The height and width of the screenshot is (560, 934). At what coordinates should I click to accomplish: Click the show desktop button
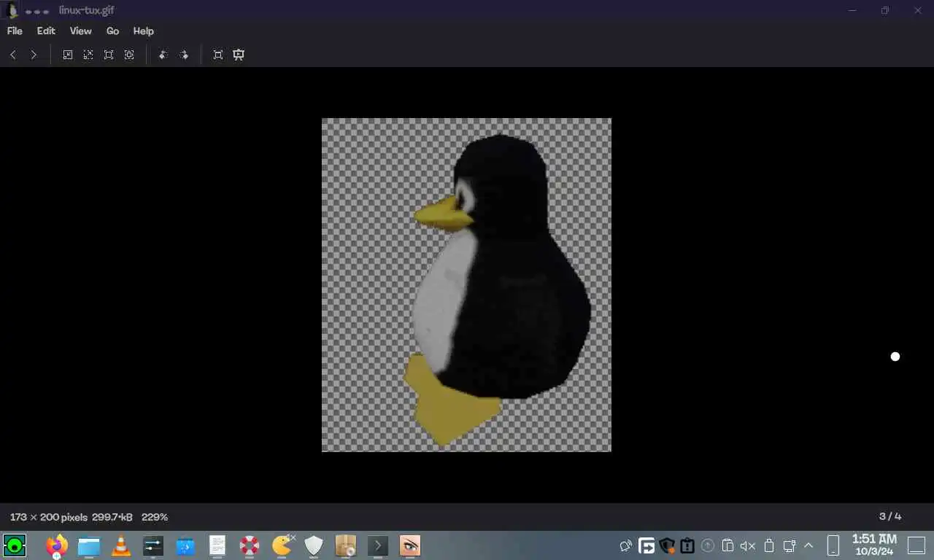(x=916, y=545)
